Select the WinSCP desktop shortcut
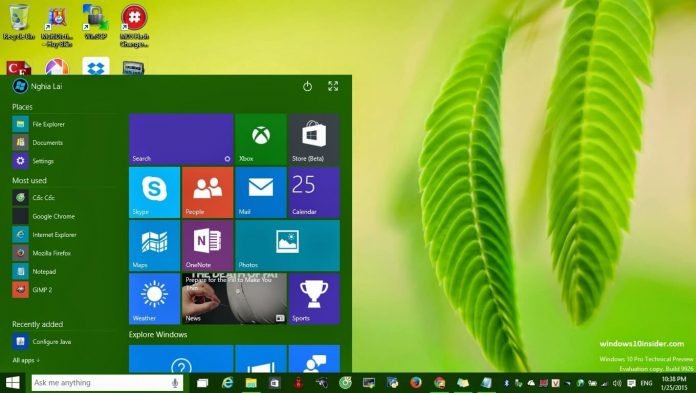696x393 pixels. tap(95, 22)
